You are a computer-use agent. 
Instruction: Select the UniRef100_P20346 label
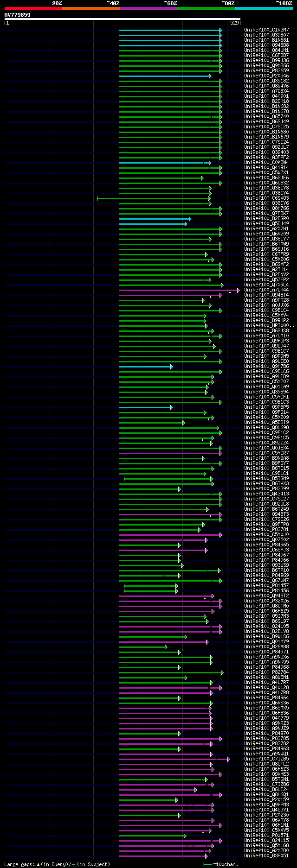pos(266,76)
